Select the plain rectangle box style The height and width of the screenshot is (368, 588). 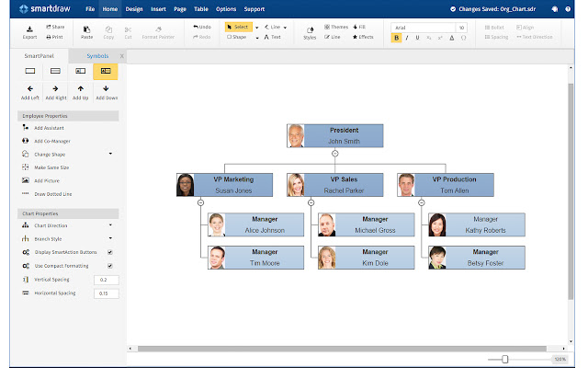click(30, 71)
